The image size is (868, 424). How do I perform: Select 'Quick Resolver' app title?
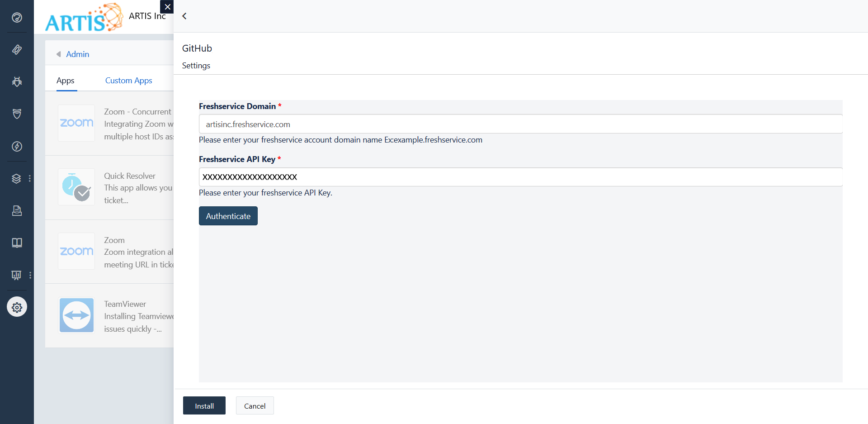[130, 176]
